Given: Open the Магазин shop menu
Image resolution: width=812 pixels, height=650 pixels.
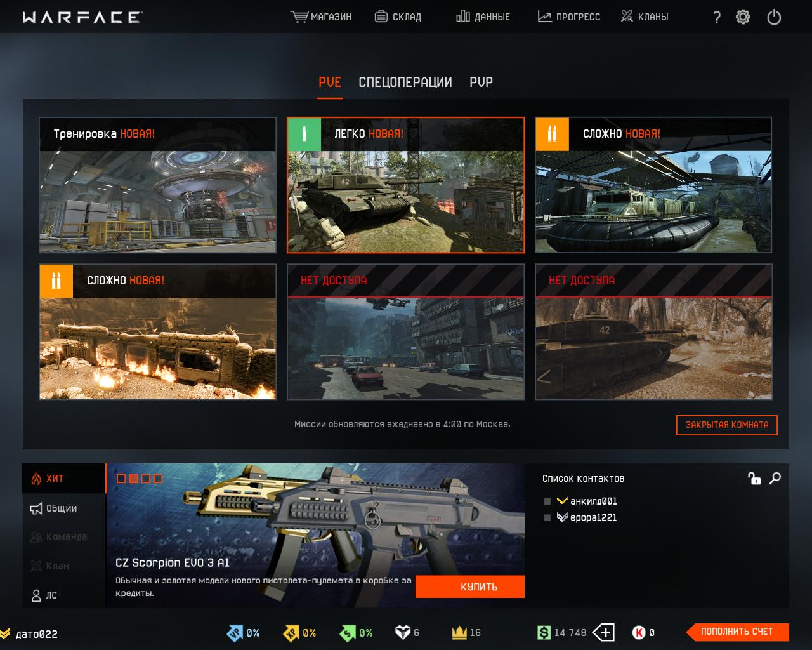Looking at the screenshot, I should [321, 17].
